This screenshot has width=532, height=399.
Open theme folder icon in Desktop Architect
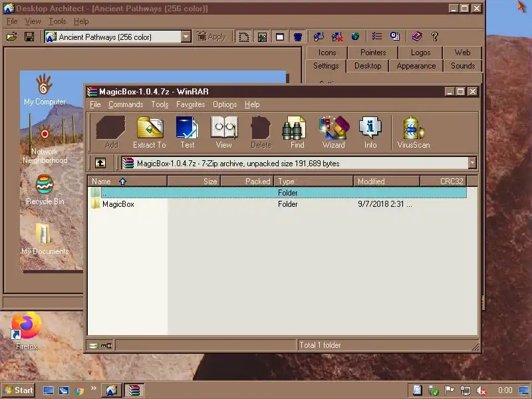click(x=12, y=37)
